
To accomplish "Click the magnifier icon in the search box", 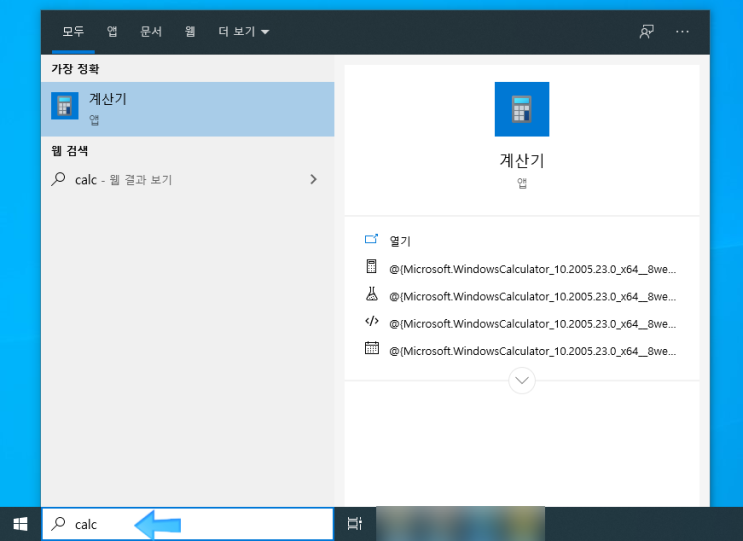I will click(58, 523).
